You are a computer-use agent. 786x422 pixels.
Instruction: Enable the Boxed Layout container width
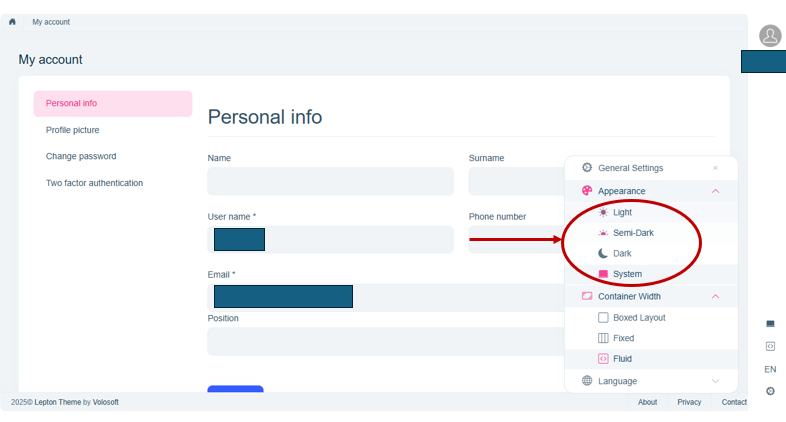[x=638, y=318]
